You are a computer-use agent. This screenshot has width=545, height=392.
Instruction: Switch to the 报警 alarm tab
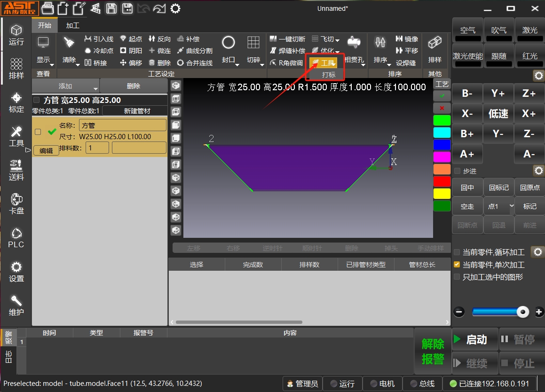[x=8, y=337]
